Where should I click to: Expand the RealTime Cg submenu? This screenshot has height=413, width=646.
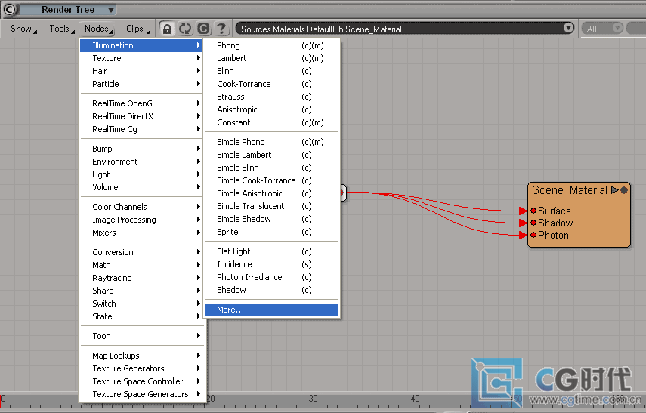pyautogui.click(x=143, y=129)
